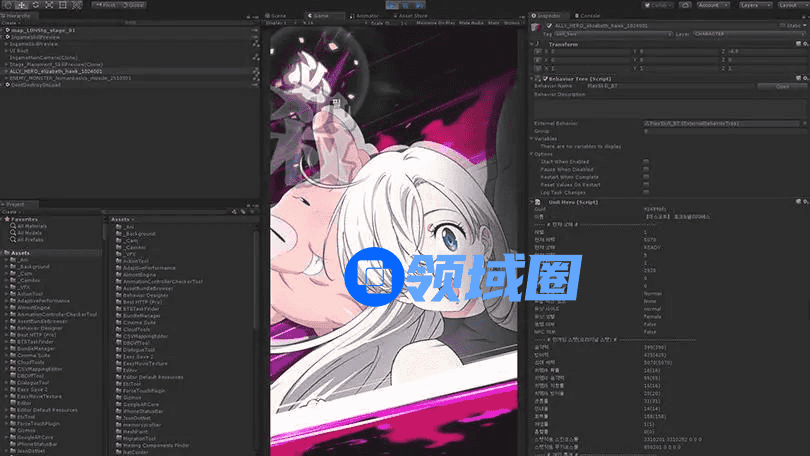This screenshot has width=810, height=456.
Task: Toggle Start When Enabled checkbox
Action: pos(646,161)
